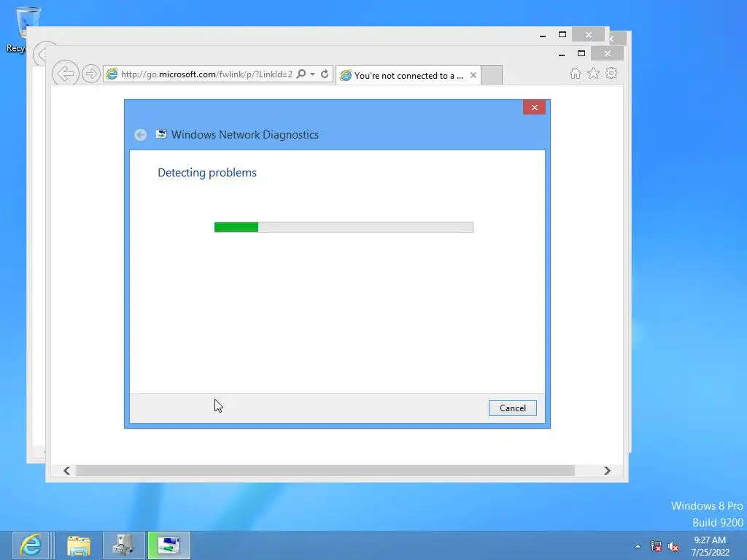The image size is (747, 560).
Task: Open a new browser tab
Action: click(492, 75)
